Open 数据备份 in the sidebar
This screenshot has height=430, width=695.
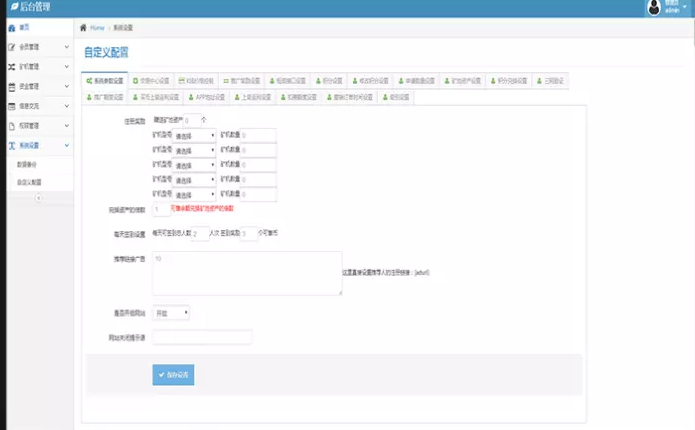30,164
